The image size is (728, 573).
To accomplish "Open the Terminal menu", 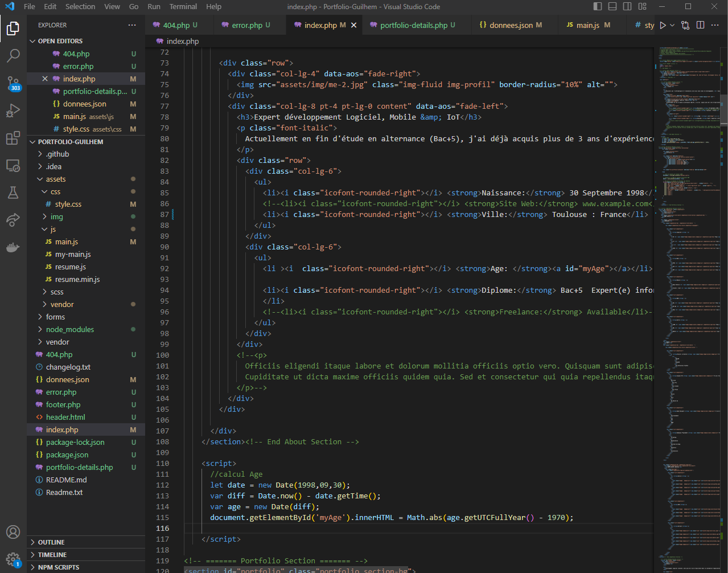I will 183,7.
